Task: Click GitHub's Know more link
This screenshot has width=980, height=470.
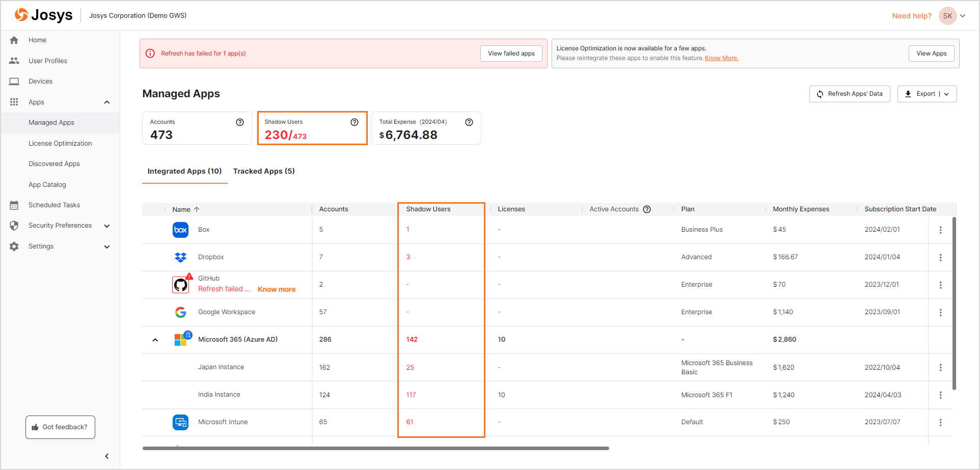Action: (x=277, y=289)
